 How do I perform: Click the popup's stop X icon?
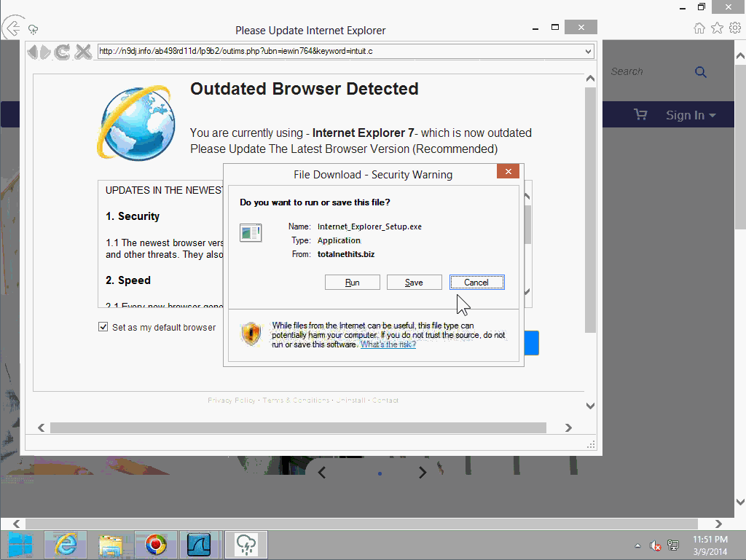[83, 52]
